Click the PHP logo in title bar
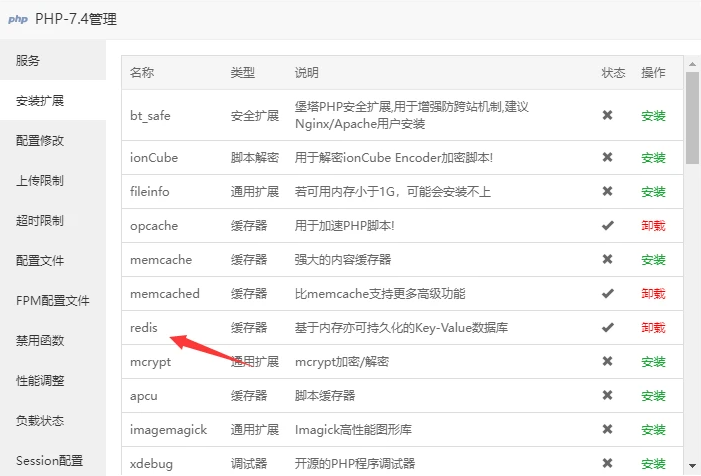The image size is (701, 476). pos(18,18)
